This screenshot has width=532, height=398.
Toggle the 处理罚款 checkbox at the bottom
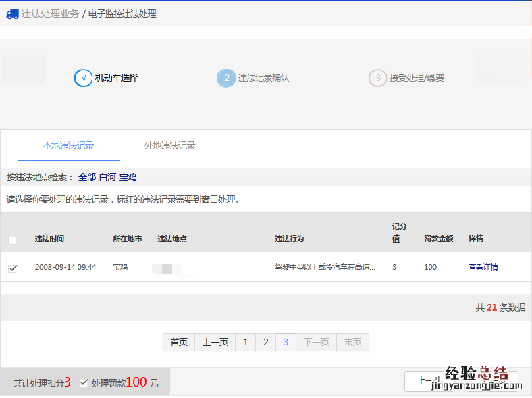pyautogui.click(x=84, y=382)
